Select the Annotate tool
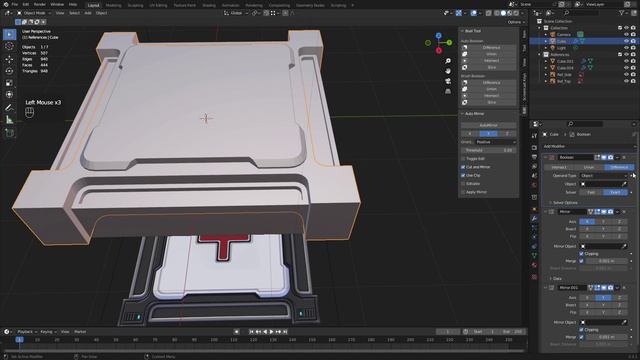This screenshot has width=640, height=360. coord(9,108)
